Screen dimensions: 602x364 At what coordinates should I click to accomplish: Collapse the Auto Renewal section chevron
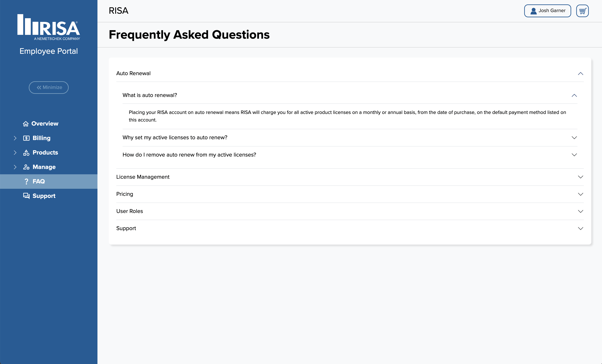580,74
